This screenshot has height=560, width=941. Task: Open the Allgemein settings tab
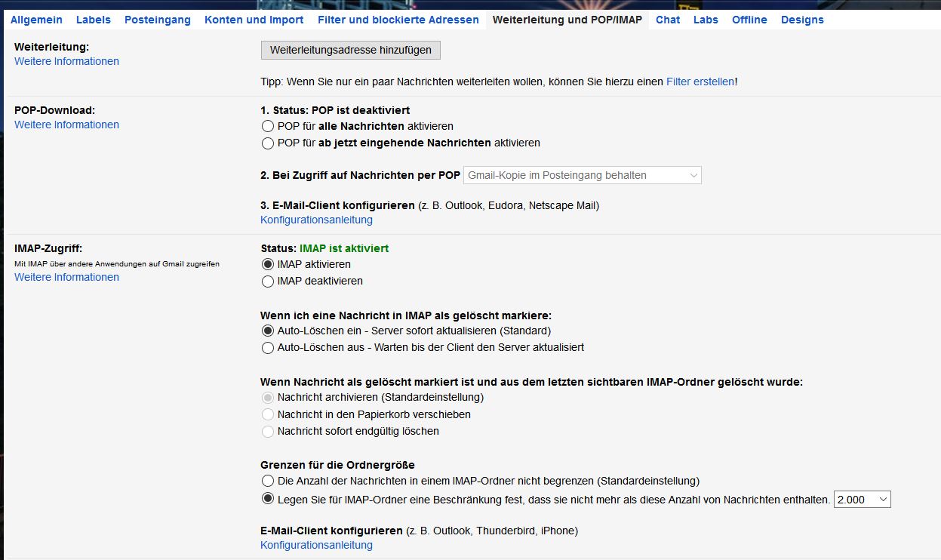point(36,20)
